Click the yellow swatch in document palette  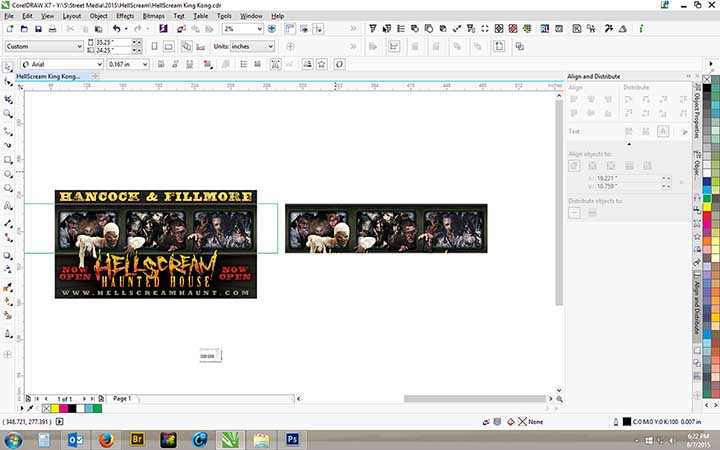[55, 408]
